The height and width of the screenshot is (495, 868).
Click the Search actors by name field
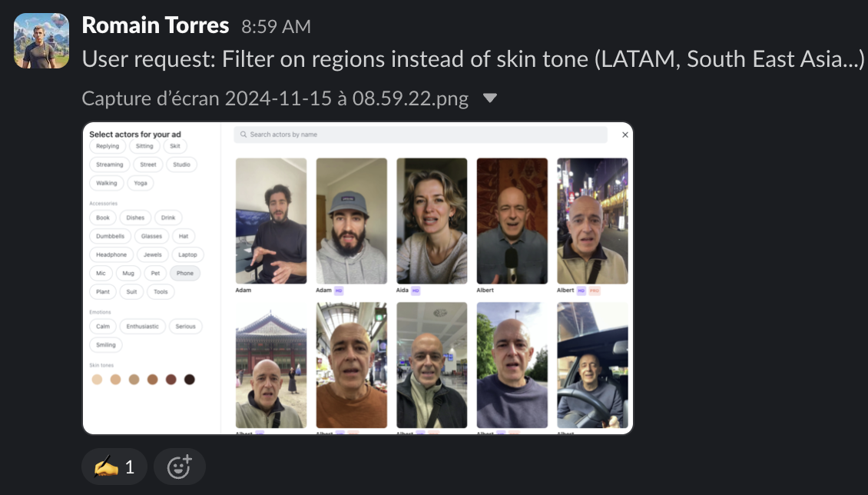(x=421, y=135)
